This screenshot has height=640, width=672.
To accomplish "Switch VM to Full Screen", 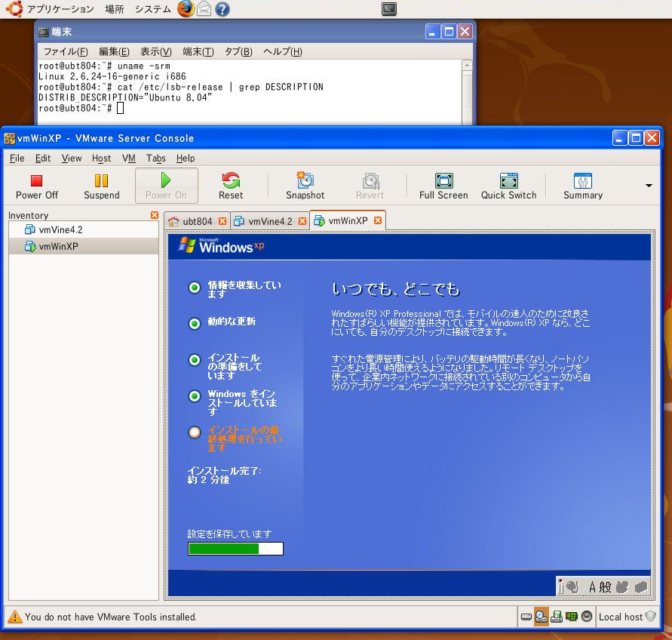I will tap(443, 186).
